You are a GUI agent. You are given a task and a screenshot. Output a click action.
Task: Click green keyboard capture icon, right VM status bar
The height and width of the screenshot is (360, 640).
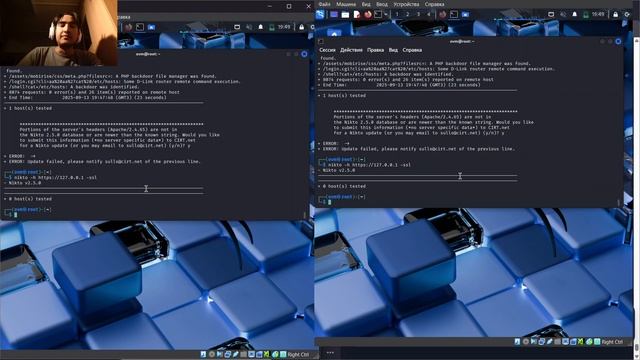click(x=597, y=342)
